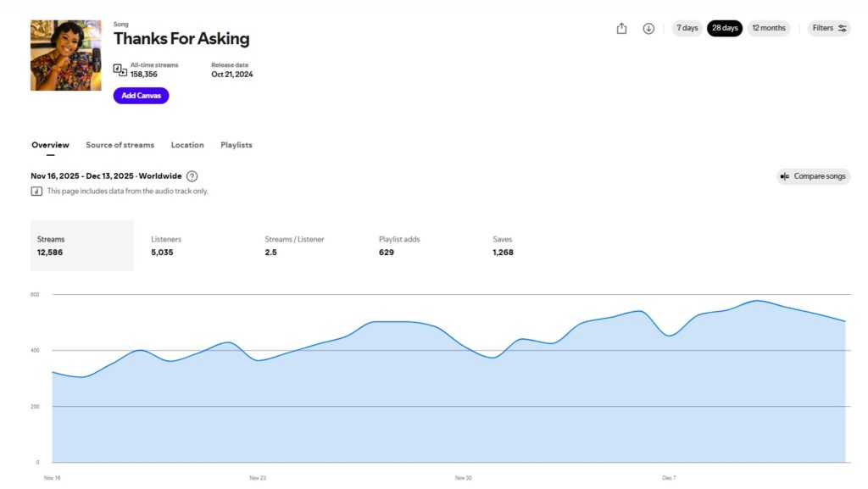The image size is (868, 489).
Task: Switch to the 12 months range
Action: pos(769,28)
